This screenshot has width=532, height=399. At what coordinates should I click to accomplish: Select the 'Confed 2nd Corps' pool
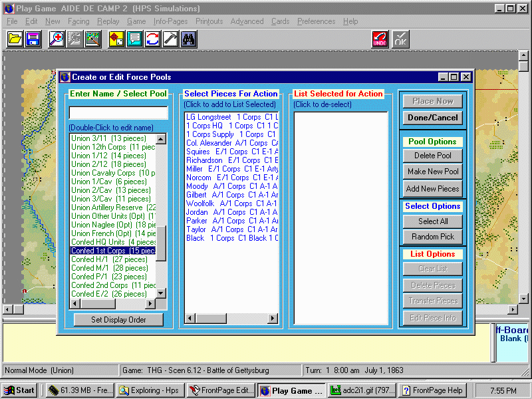[113, 285]
